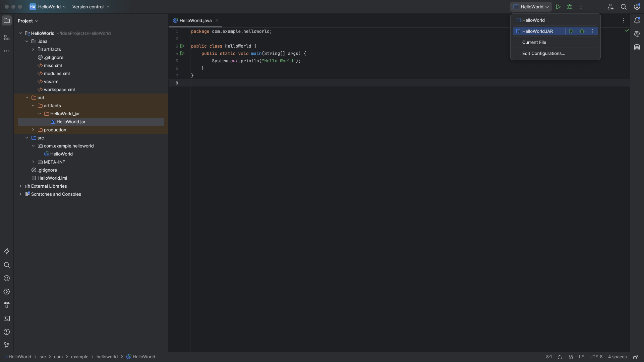Open the Version control dropdown
The image size is (644, 362).
click(x=91, y=7)
